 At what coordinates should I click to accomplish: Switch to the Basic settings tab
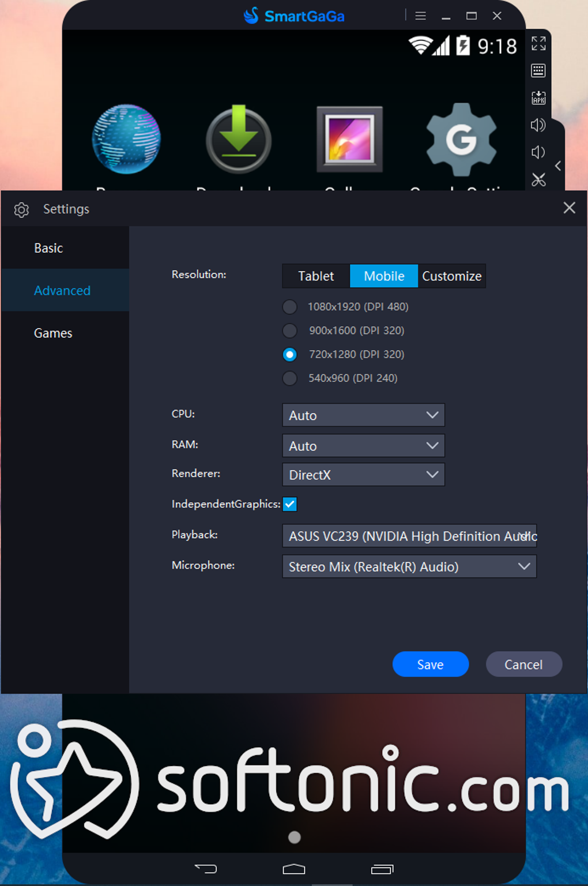pyautogui.click(x=65, y=248)
